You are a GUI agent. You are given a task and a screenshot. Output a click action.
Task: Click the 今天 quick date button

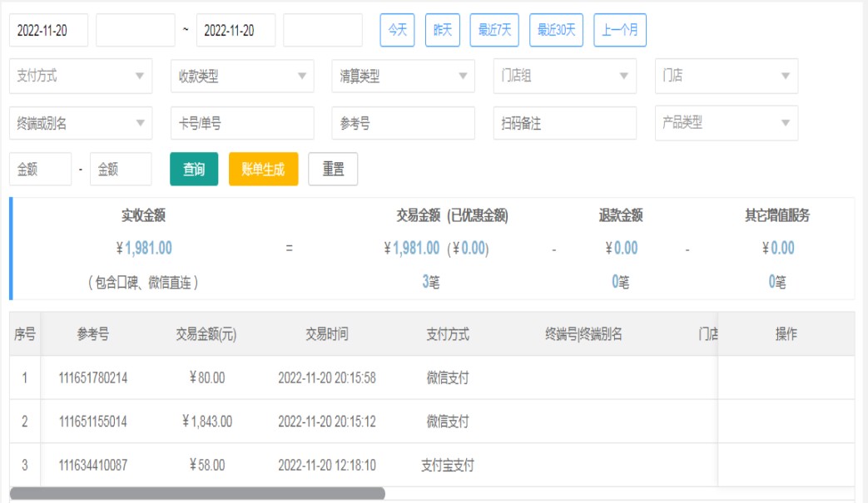(x=398, y=30)
